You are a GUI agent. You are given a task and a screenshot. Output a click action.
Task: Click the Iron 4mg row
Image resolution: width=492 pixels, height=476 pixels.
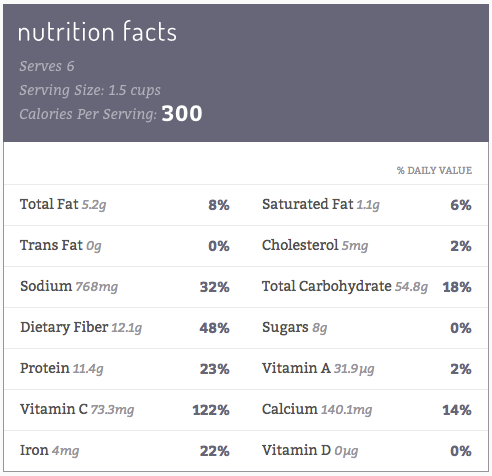click(125, 451)
